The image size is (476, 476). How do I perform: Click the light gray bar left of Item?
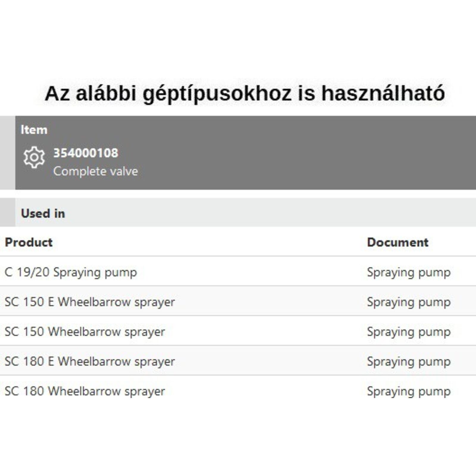(7, 153)
